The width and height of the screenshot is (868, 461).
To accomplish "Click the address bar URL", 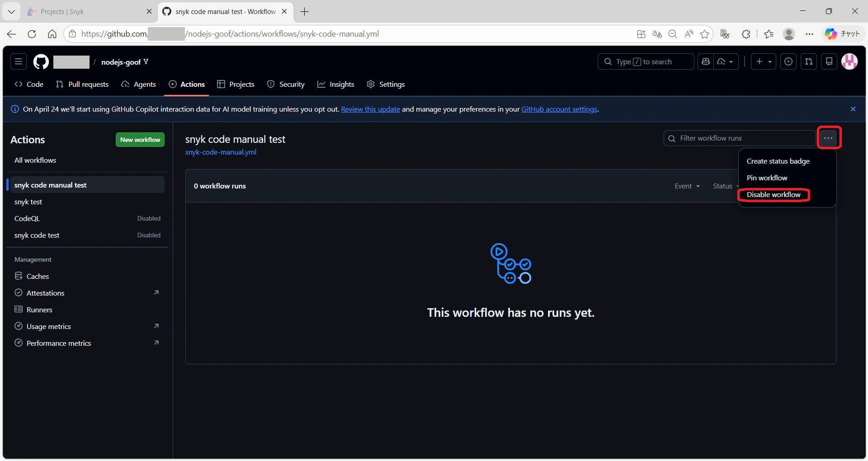I will click(x=231, y=34).
